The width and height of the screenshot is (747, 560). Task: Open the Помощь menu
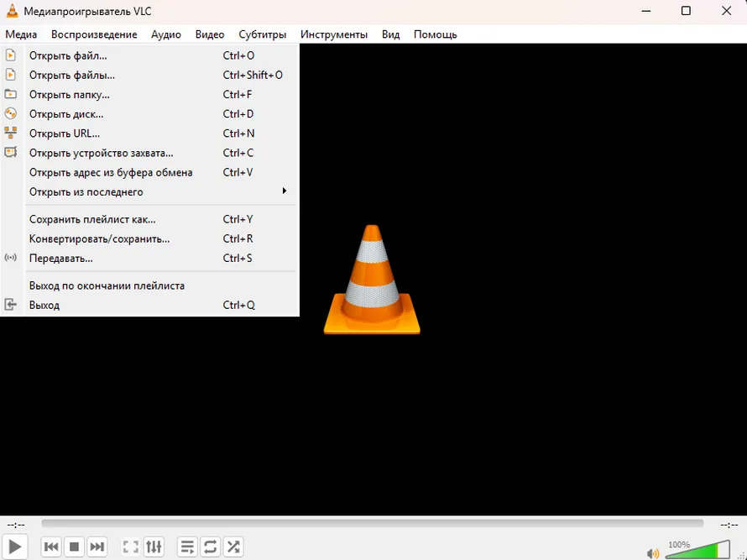[436, 34]
